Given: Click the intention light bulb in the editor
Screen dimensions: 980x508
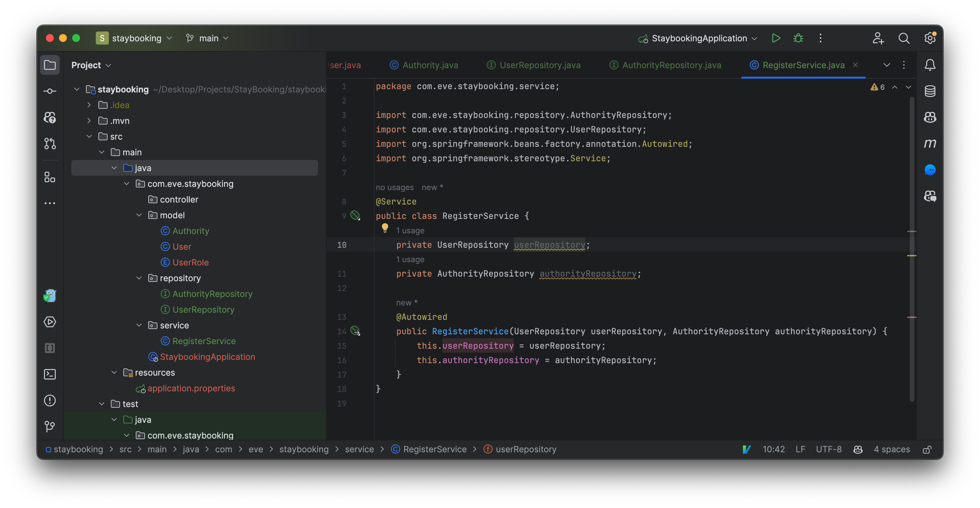Looking at the screenshot, I should point(385,228).
